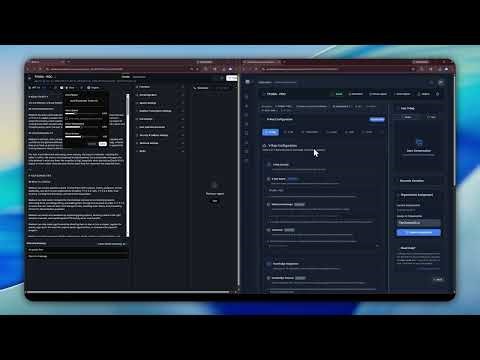Click the profile avatar at the top right of the right window
The width and height of the screenshot is (480, 360).
coord(441,82)
